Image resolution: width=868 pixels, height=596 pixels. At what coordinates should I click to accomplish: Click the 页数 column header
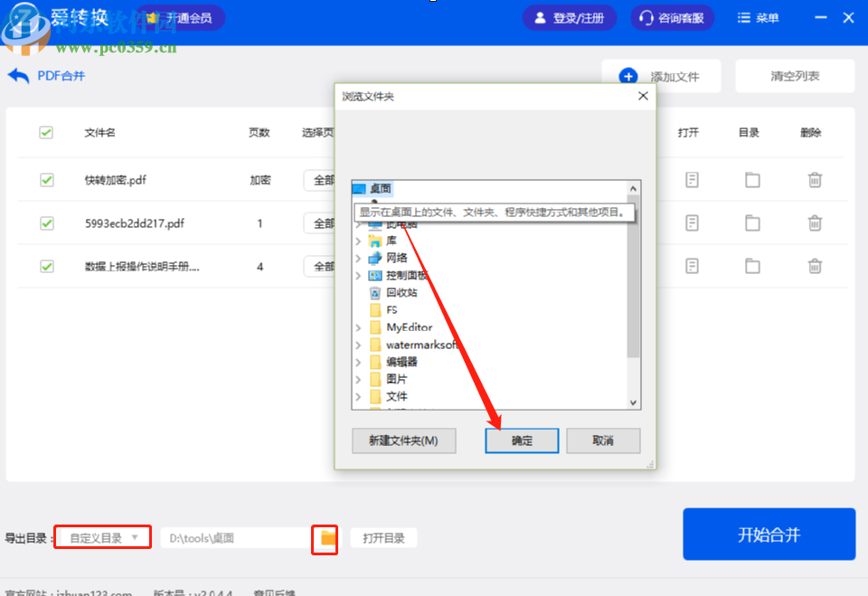(x=259, y=132)
